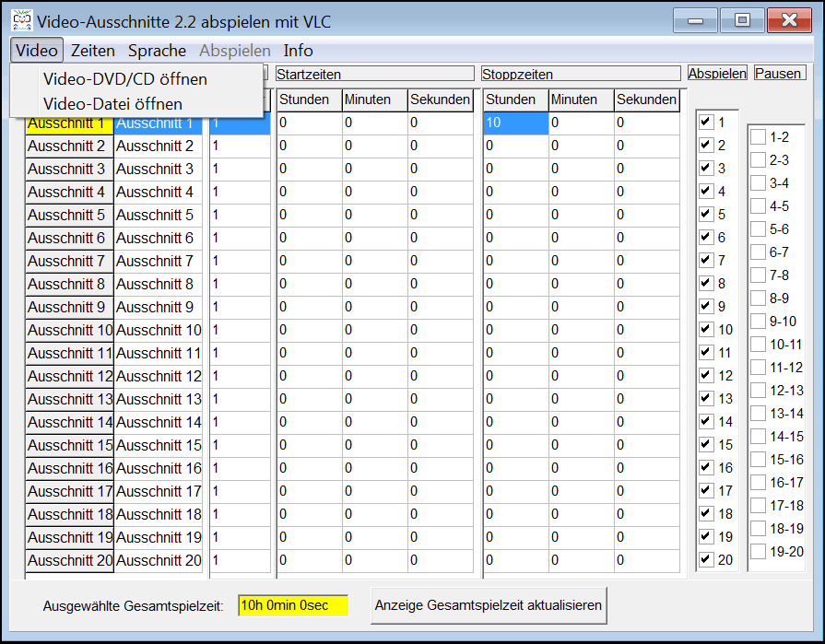Open the Sprache menu
The image size is (825, 644).
point(157,51)
